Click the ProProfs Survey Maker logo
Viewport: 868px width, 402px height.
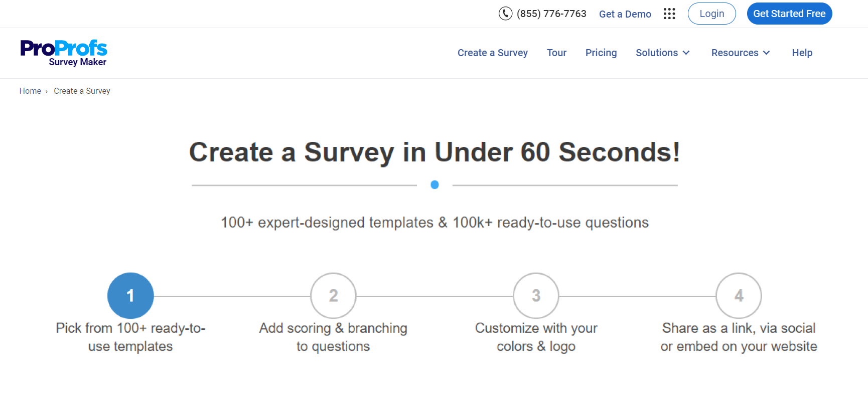tap(64, 53)
